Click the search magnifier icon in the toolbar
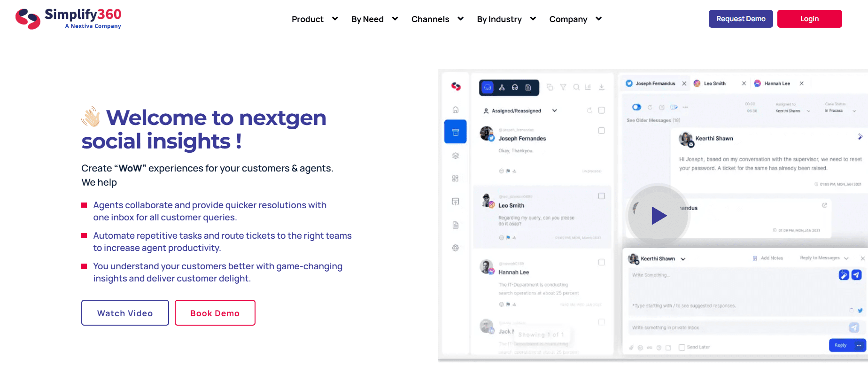Image resolution: width=868 pixels, height=390 pixels. click(x=576, y=87)
